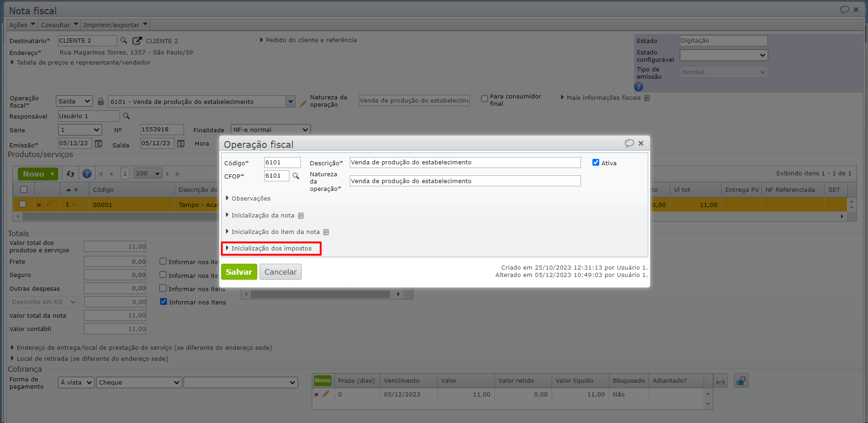Open the Série dropdown
Image resolution: width=868 pixels, height=423 pixels.
click(x=80, y=130)
